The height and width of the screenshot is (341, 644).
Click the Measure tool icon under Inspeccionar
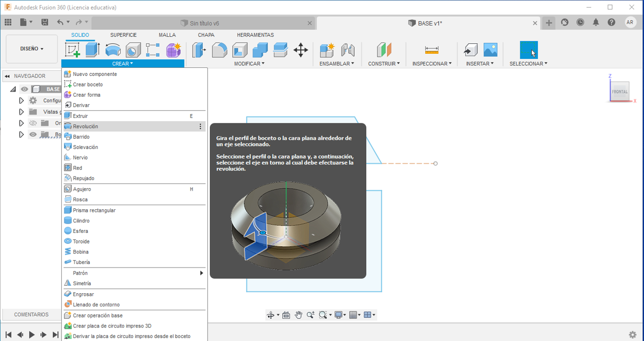[432, 50]
